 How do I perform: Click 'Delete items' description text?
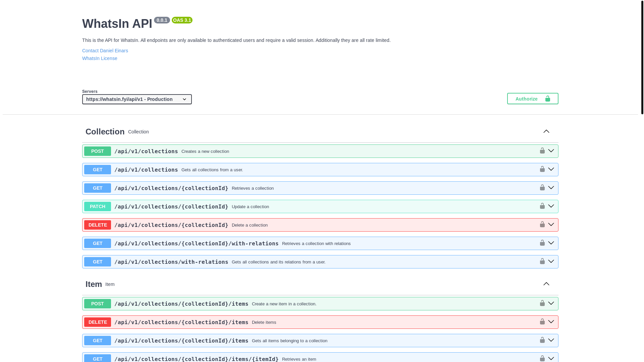coord(264,322)
